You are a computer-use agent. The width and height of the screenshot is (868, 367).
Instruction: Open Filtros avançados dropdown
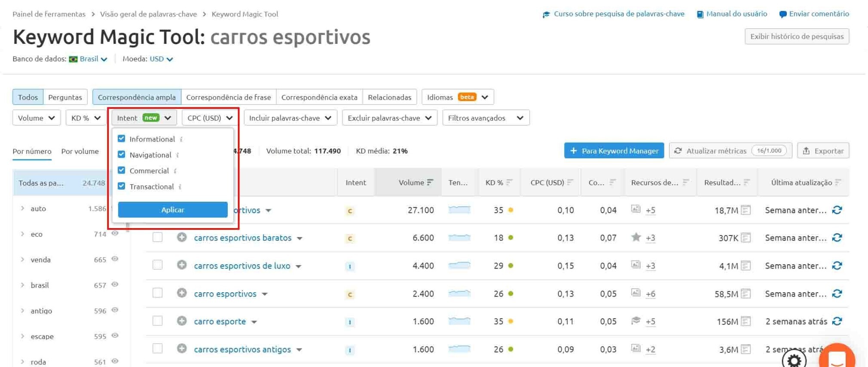(486, 118)
